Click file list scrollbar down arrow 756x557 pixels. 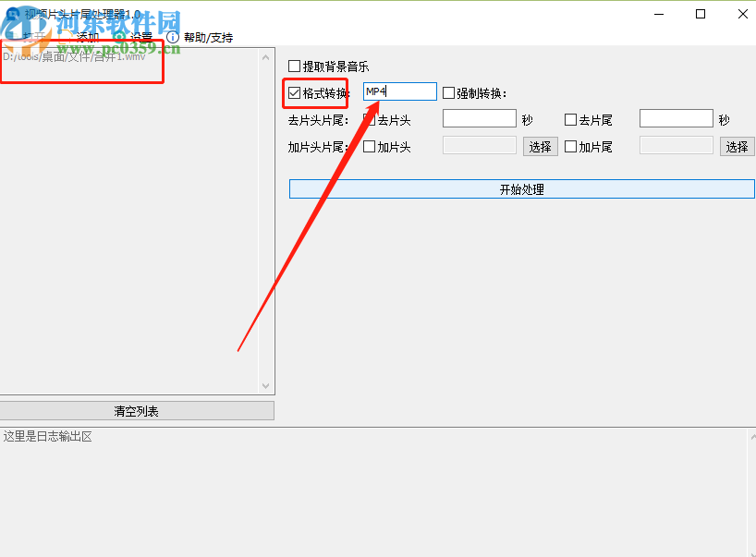265,386
